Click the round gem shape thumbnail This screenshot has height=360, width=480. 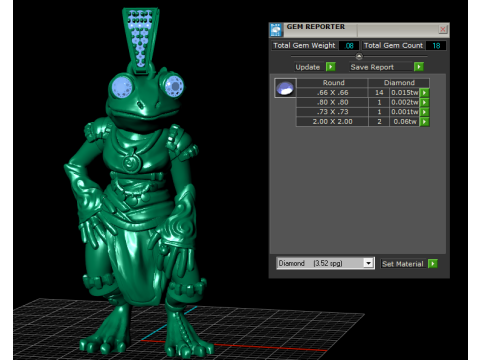click(x=285, y=88)
